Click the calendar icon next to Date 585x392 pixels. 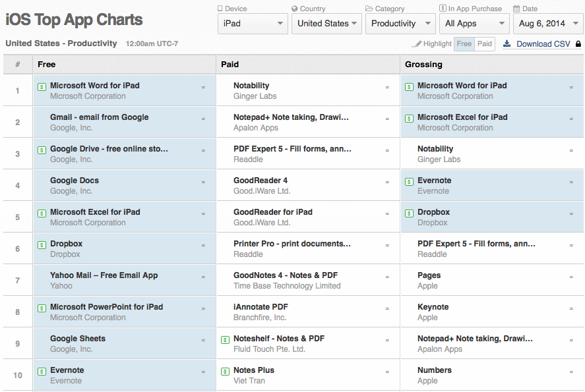[516, 9]
